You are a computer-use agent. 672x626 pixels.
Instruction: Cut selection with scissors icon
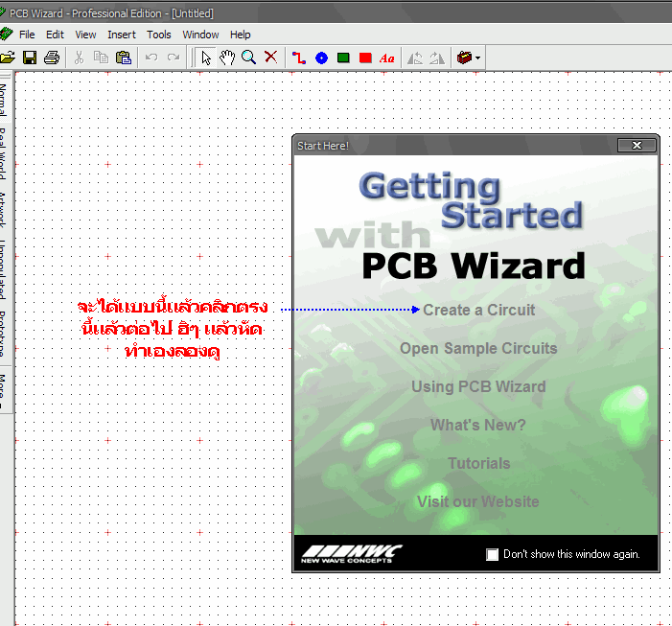point(79,58)
